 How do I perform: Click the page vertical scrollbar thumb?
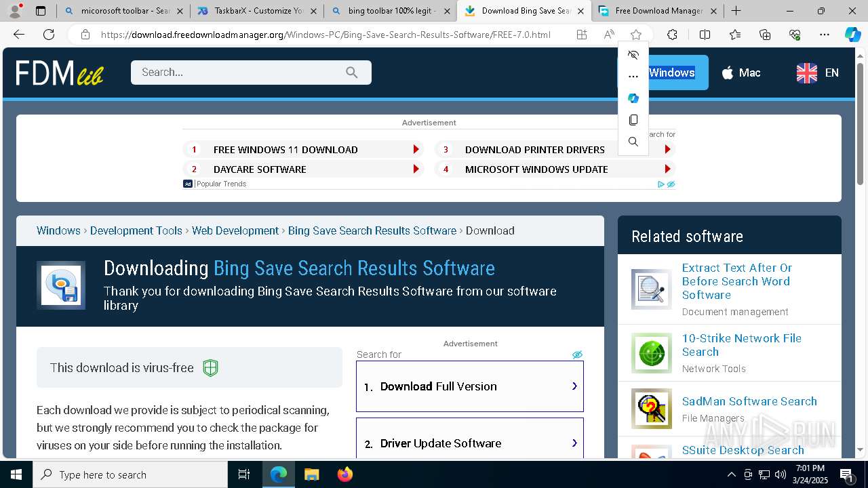861,123
